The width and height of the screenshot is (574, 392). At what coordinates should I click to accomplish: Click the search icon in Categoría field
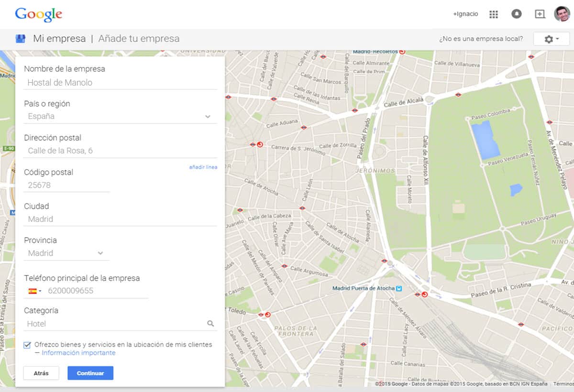point(210,324)
